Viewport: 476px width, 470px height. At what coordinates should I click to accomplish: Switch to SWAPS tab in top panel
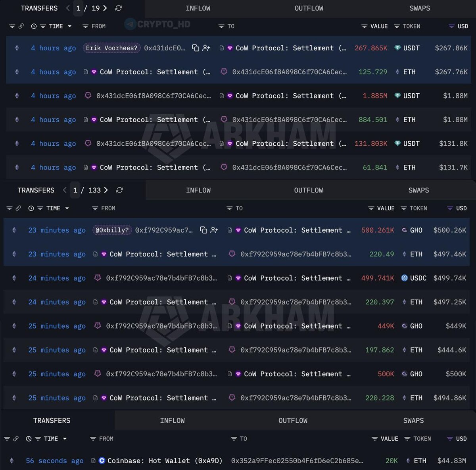[420, 8]
